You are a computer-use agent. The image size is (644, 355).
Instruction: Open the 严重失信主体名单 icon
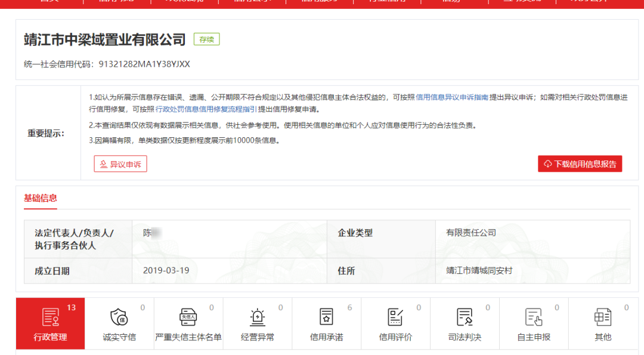pyautogui.click(x=188, y=317)
